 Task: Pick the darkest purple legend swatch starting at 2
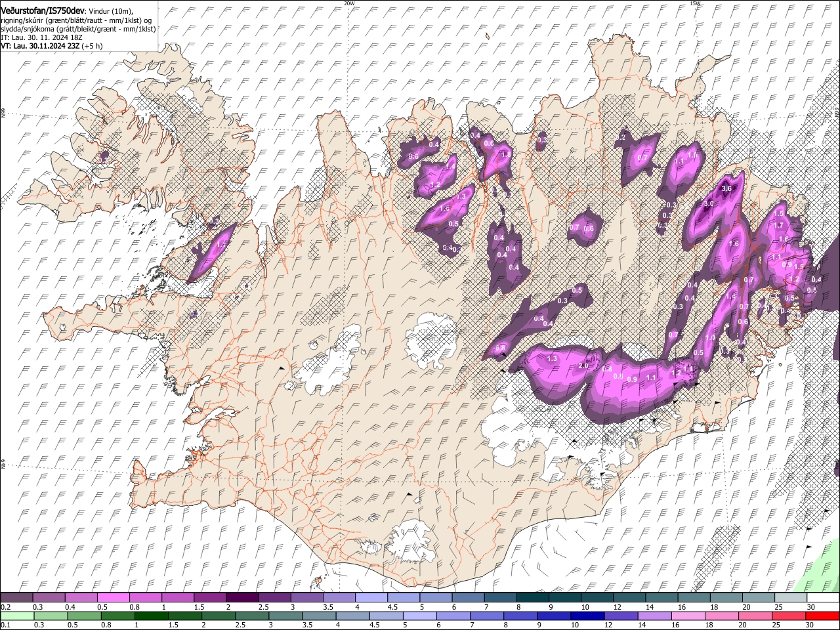pos(241,598)
